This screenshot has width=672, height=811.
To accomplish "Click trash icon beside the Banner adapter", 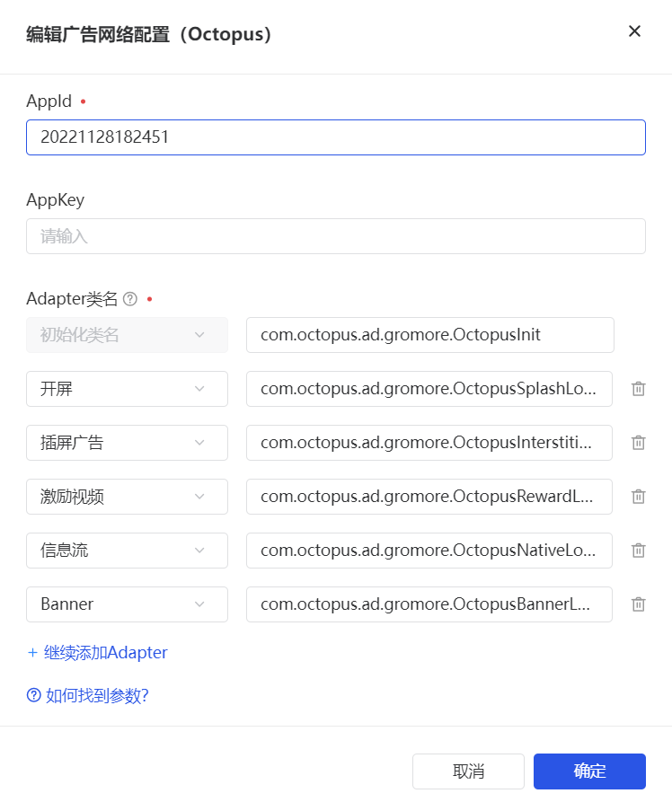I will click(x=638, y=604).
